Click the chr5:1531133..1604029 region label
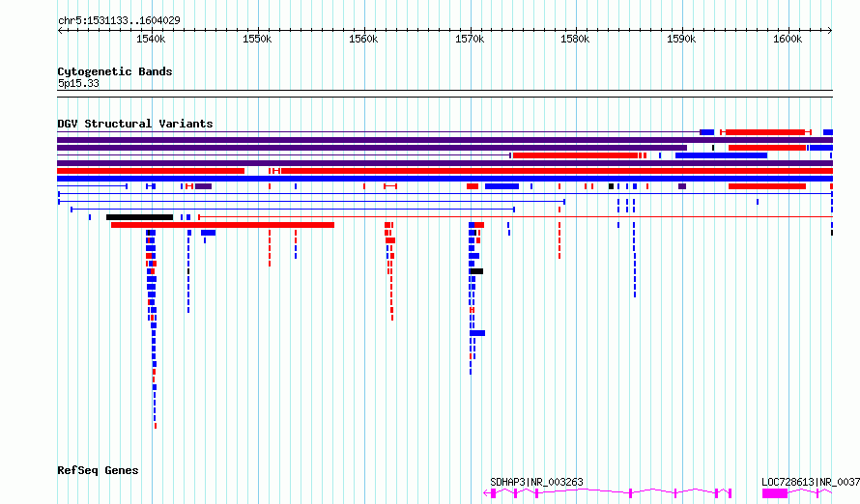This screenshot has width=860, height=504. pos(119,20)
